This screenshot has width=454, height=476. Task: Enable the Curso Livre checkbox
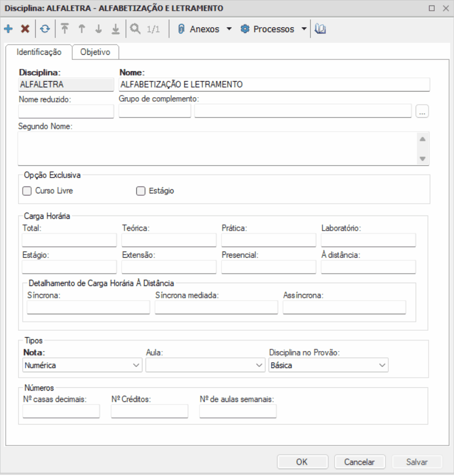pyautogui.click(x=26, y=191)
